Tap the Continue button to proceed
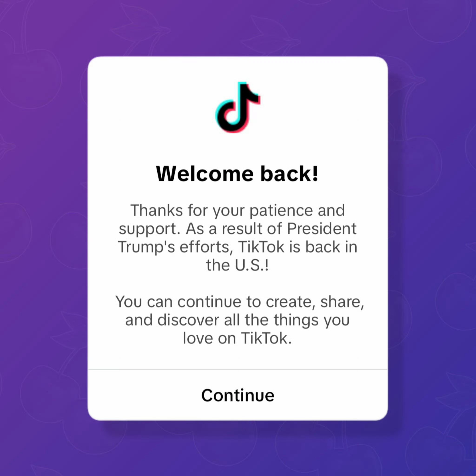Image resolution: width=476 pixels, height=476 pixels. [238, 394]
